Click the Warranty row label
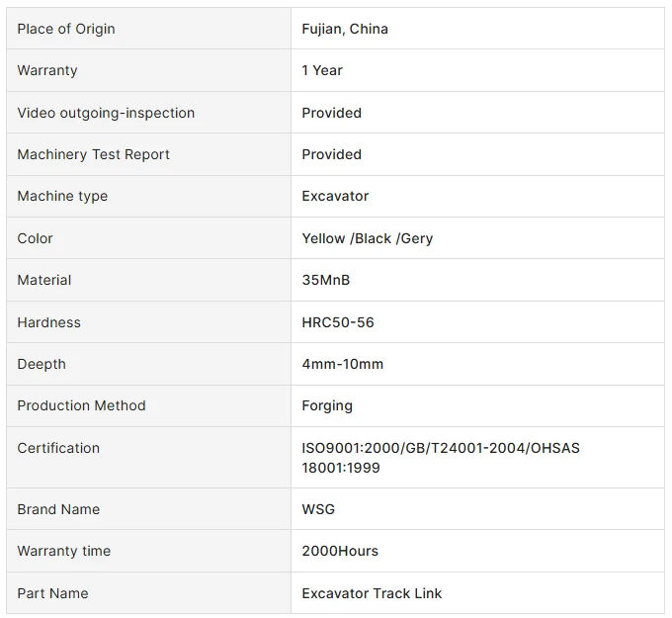The image size is (672, 618). [47, 70]
